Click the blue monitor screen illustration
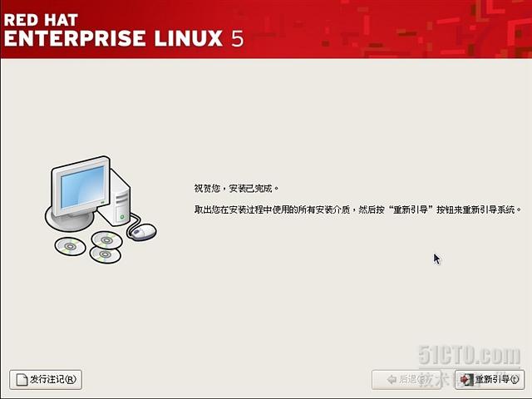The height and width of the screenshot is (399, 532). coord(82,187)
